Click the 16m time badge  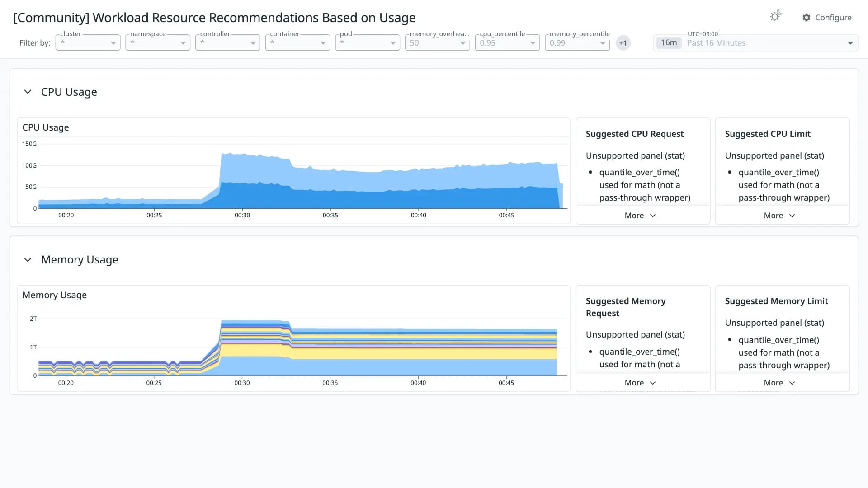point(669,43)
